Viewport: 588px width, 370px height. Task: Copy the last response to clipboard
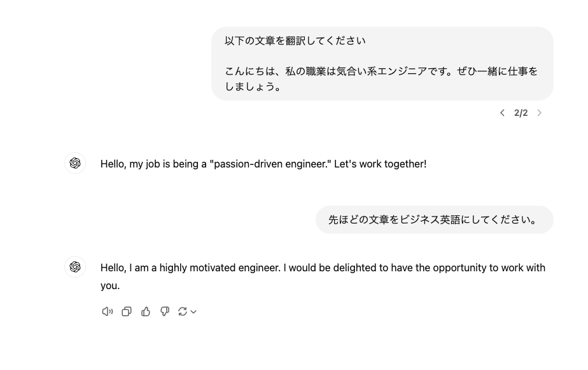[127, 311]
